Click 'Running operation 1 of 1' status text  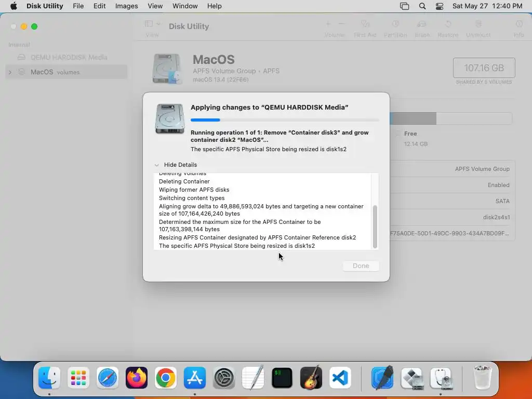pyautogui.click(x=280, y=136)
